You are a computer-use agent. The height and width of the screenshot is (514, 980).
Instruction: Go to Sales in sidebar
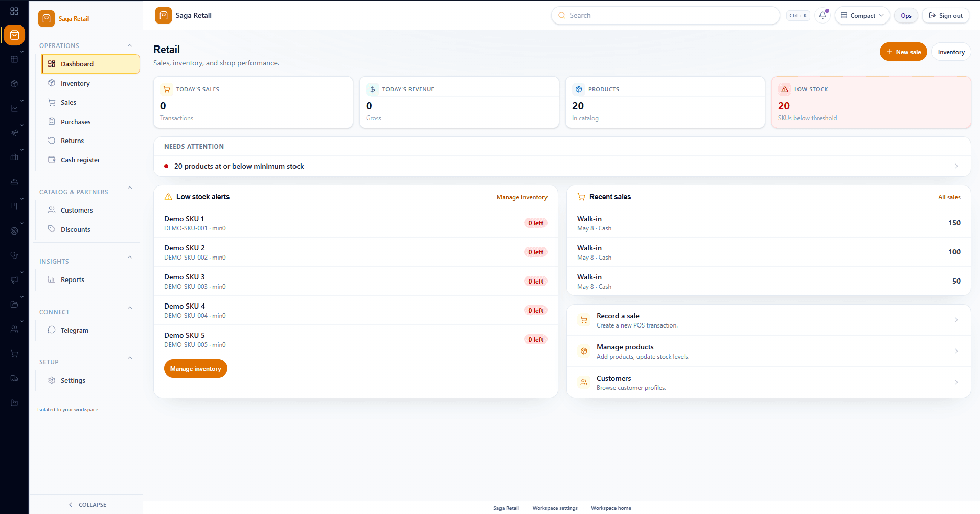(90, 102)
